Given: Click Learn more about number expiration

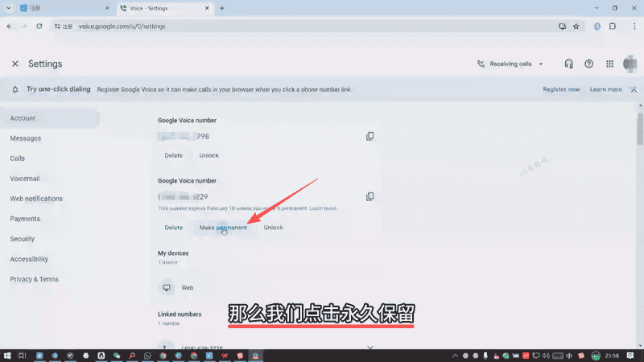Looking at the screenshot, I should pyautogui.click(x=323, y=208).
